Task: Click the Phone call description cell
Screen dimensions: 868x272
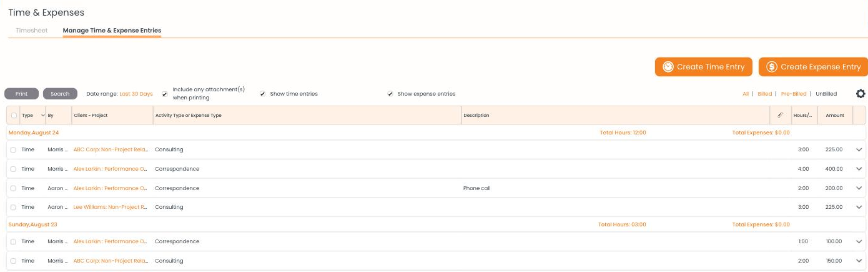Action: click(x=476, y=188)
